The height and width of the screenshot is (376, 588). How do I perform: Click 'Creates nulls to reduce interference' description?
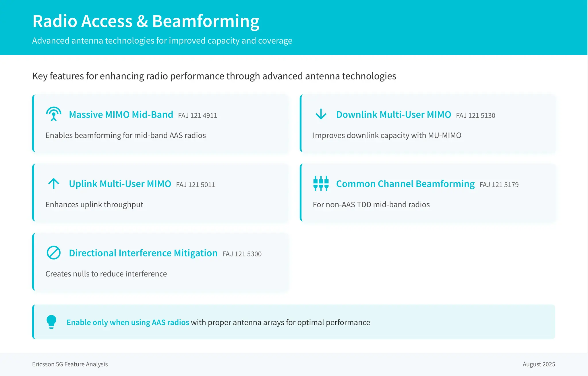pyautogui.click(x=106, y=274)
